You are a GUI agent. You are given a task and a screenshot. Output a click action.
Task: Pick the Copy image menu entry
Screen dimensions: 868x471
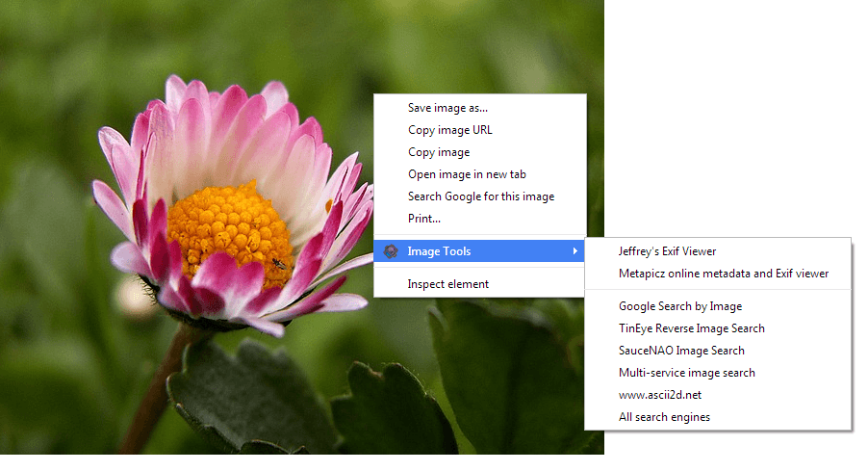480,152
